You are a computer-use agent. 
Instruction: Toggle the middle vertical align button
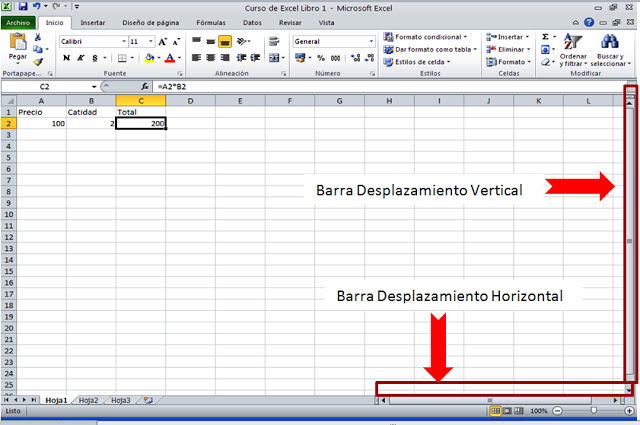click(x=211, y=41)
